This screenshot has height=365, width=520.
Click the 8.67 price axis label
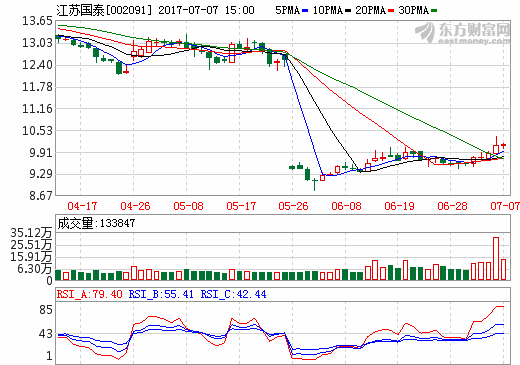coord(41,195)
